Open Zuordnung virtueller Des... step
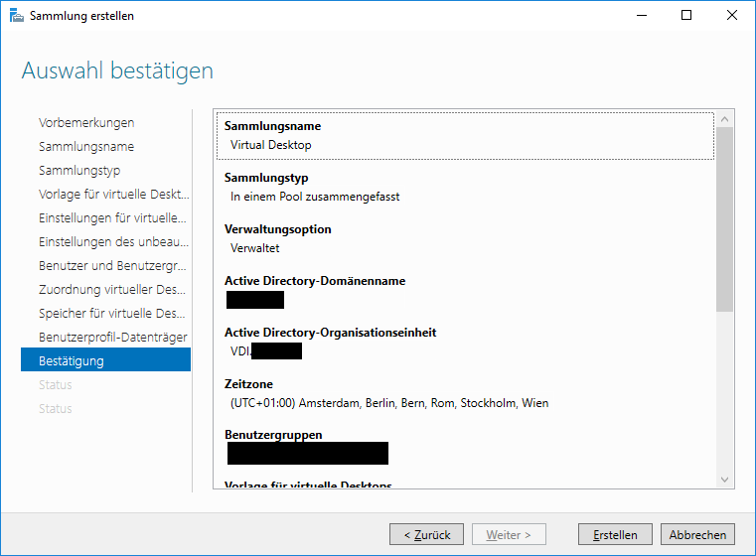This screenshot has height=556, width=756. [x=112, y=290]
